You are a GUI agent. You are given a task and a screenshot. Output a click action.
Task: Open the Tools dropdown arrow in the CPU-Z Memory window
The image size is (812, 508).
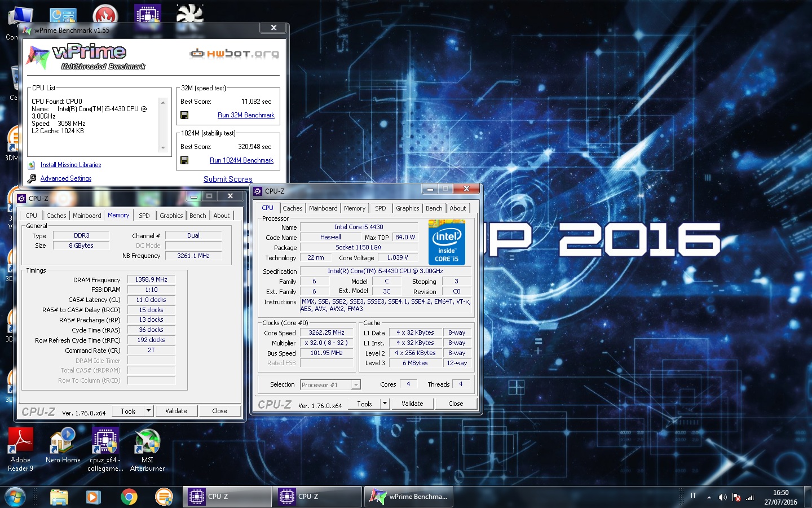[148, 411]
